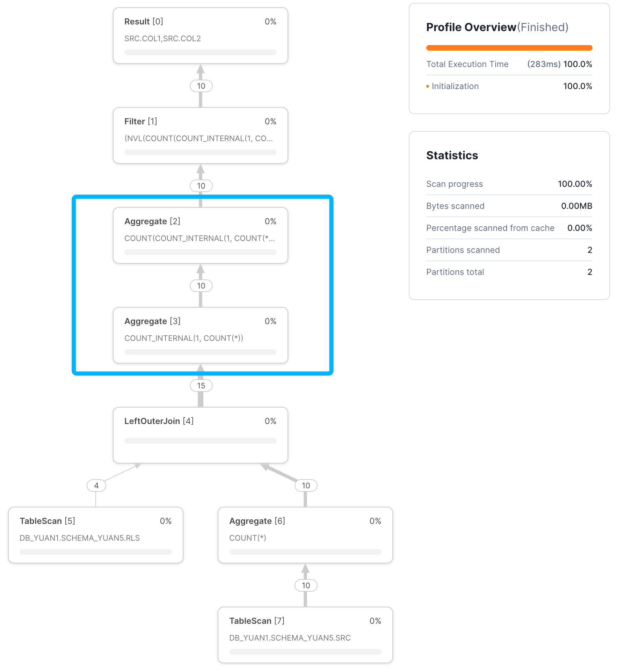Click the 15 row-count badge above LeftOuterJoin
The height and width of the screenshot is (672, 624).
(x=201, y=386)
